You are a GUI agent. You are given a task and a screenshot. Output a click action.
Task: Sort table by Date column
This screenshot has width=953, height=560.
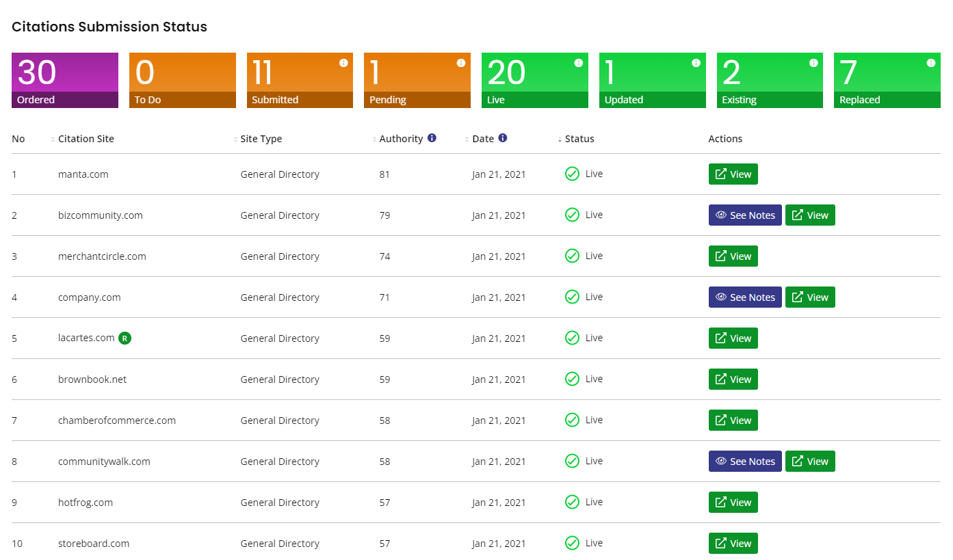click(483, 139)
